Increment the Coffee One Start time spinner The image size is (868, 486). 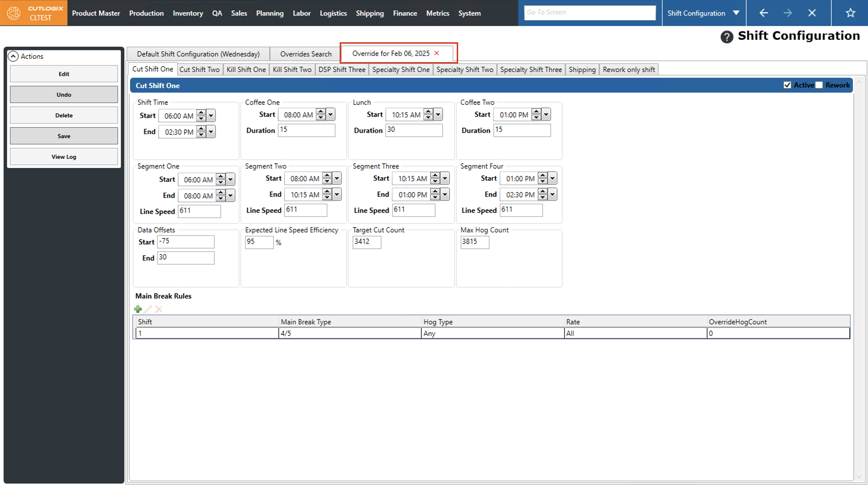pos(321,112)
